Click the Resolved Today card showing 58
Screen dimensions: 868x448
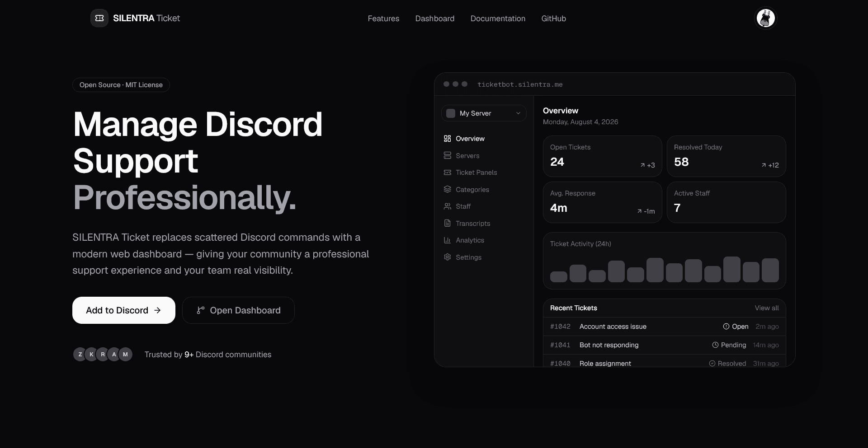[726, 156]
